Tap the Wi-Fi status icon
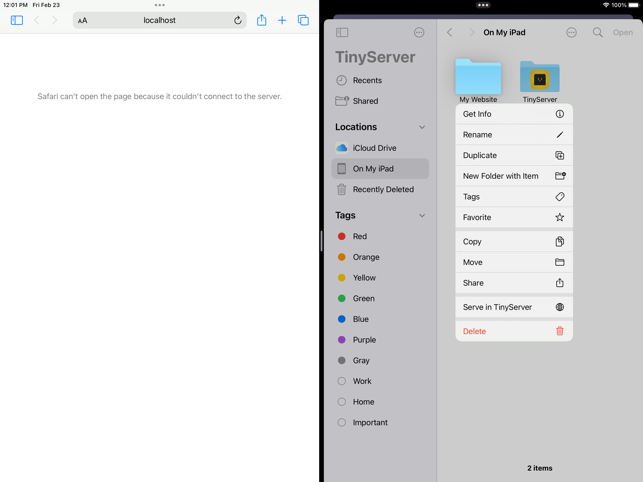The height and width of the screenshot is (482, 643). coord(606,5)
